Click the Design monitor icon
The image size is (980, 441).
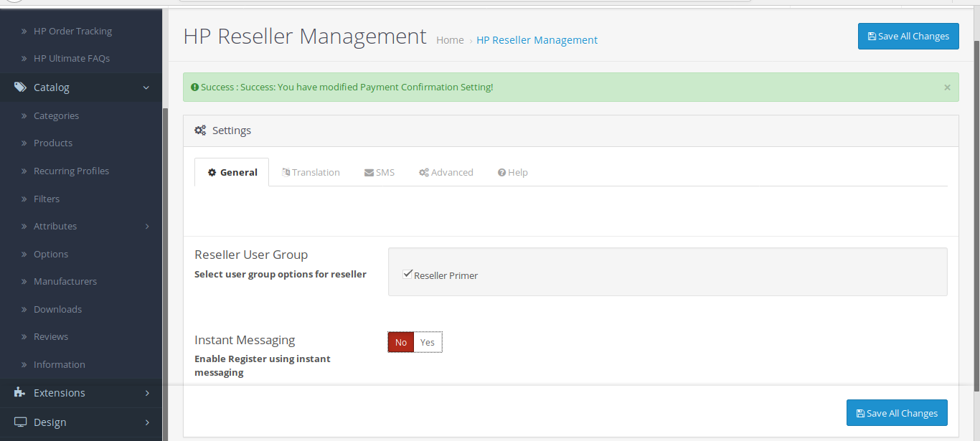click(x=20, y=422)
